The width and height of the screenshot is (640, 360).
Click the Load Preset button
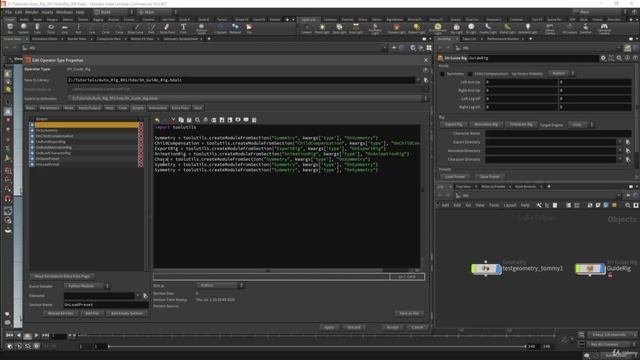[455, 177]
